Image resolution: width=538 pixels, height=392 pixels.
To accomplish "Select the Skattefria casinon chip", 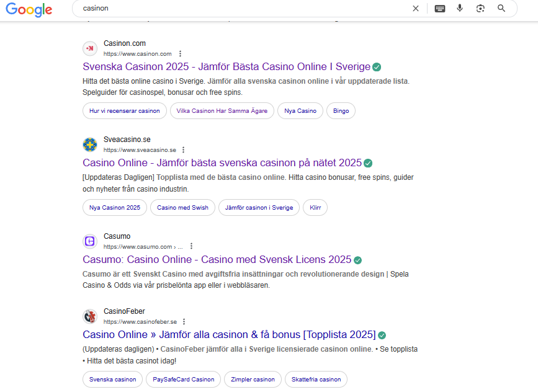I will coord(316,380).
